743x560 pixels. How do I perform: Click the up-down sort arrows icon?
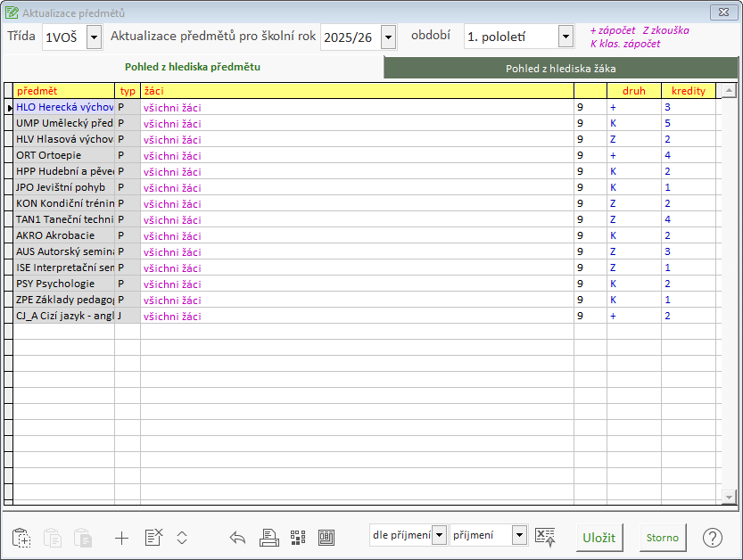click(182, 538)
